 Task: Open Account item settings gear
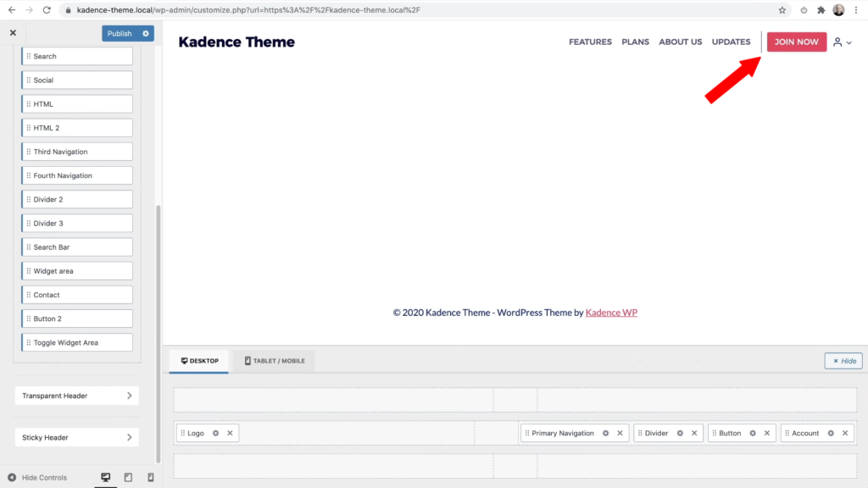pyautogui.click(x=831, y=433)
